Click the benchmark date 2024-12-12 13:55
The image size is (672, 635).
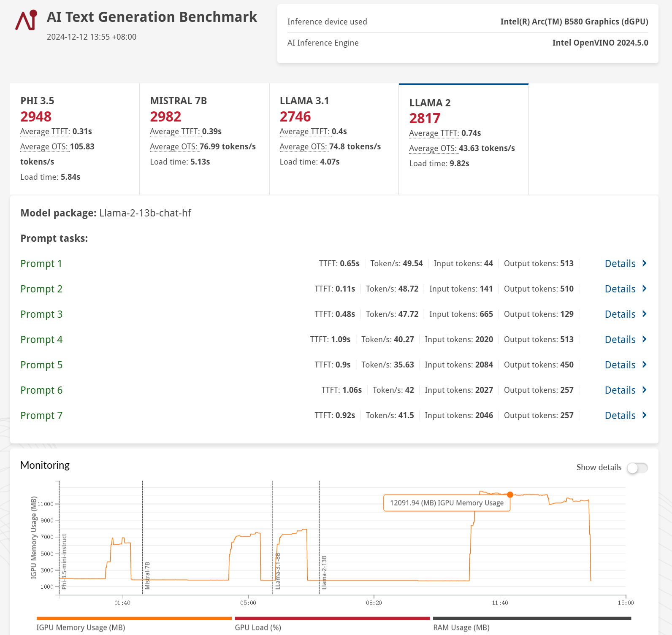tap(92, 37)
